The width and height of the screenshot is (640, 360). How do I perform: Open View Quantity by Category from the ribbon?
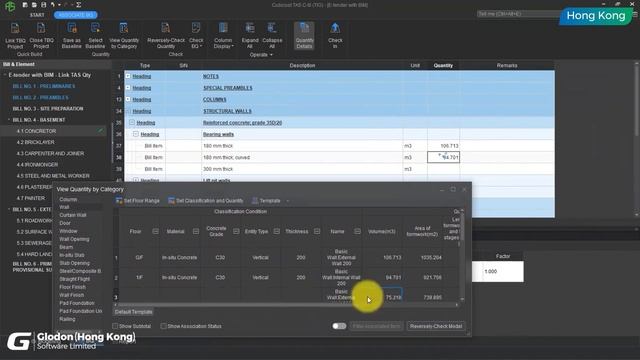click(124, 36)
